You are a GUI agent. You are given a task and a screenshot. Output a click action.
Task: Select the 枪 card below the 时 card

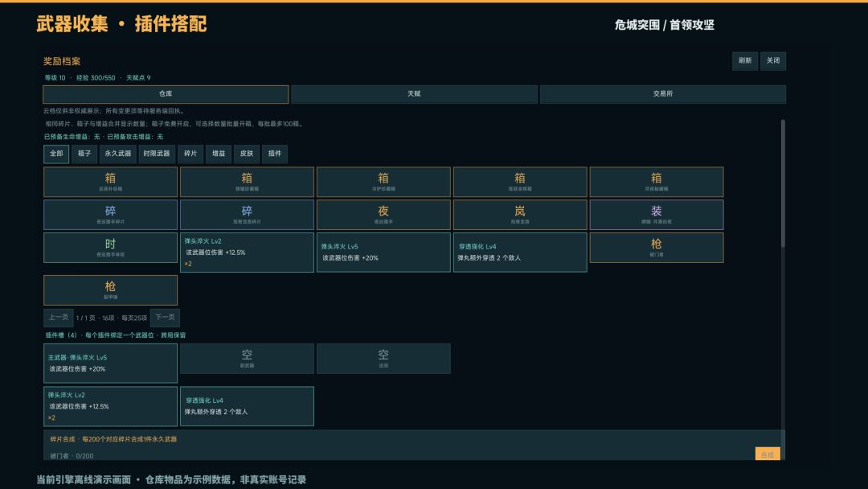click(110, 290)
